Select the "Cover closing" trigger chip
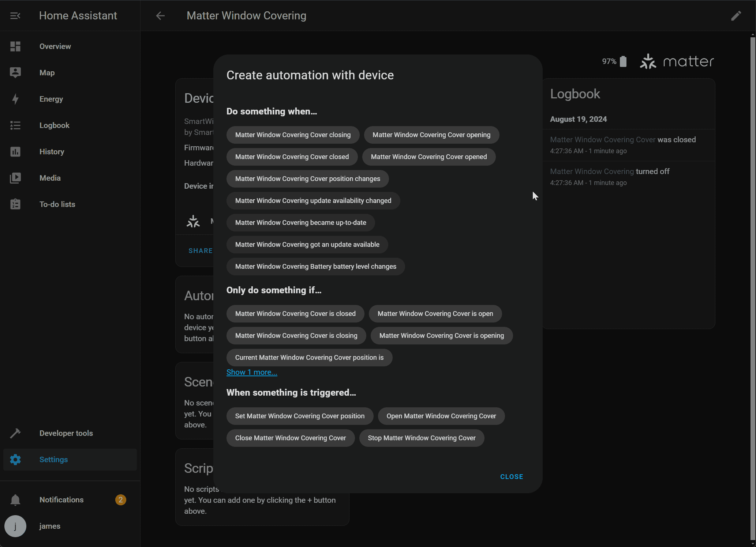This screenshot has width=756, height=547. click(293, 135)
